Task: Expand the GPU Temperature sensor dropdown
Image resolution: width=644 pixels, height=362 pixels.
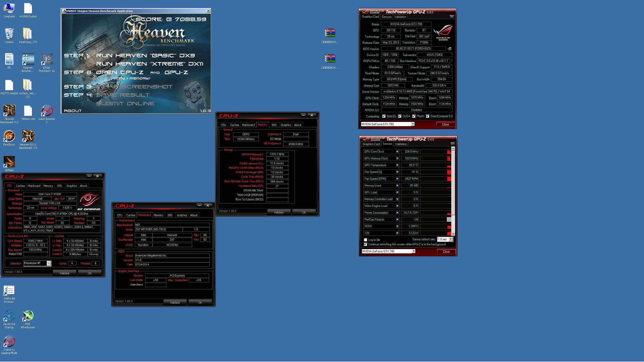Action: tap(397, 165)
